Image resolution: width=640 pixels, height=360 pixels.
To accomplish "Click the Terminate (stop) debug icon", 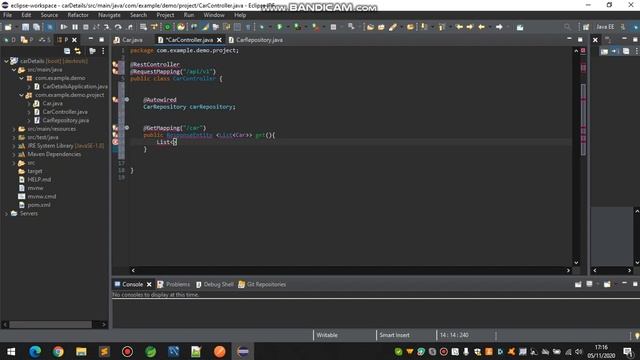I will [x=86, y=27].
